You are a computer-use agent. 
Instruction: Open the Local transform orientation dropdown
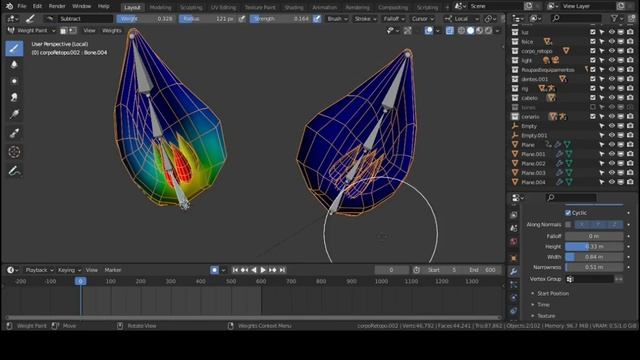pyautogui.click(x=461, y=19)
